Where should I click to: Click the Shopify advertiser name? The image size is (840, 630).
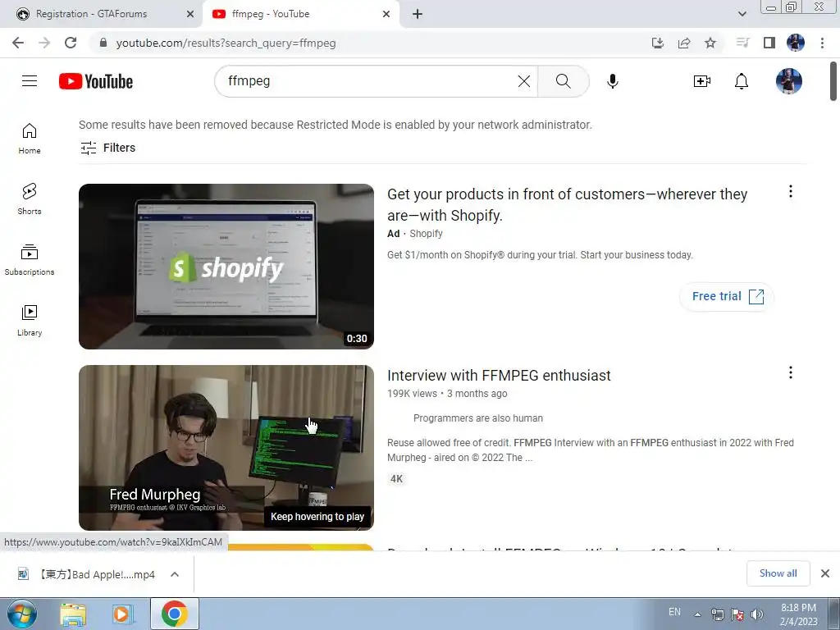tap(426, 234)
